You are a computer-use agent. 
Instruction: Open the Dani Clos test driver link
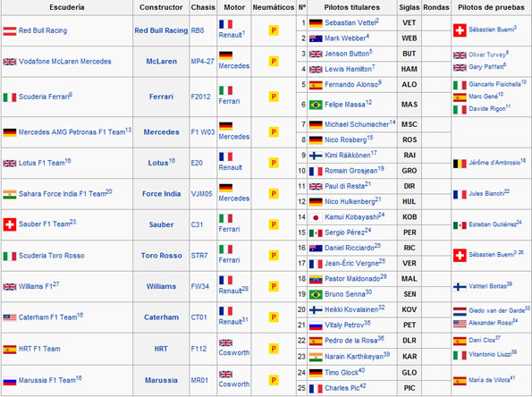coord(482,340)
